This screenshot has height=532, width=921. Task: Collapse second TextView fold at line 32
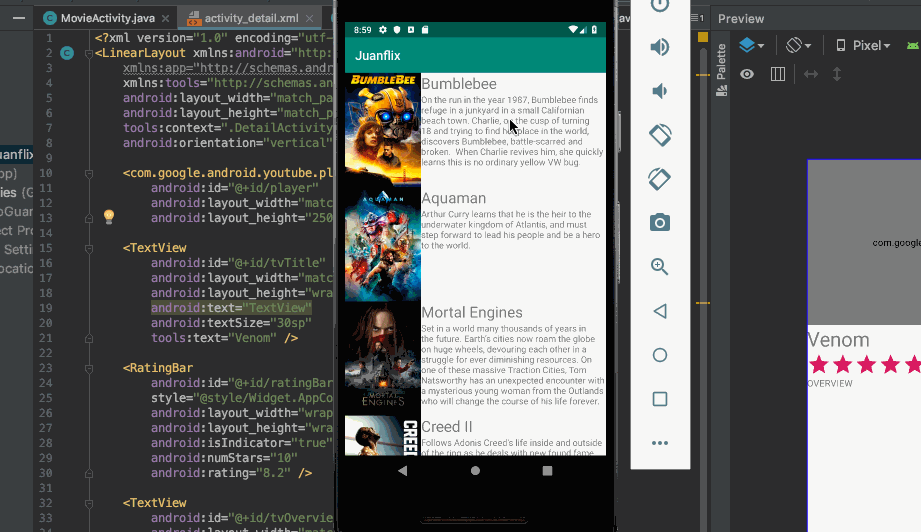(89, 504)
